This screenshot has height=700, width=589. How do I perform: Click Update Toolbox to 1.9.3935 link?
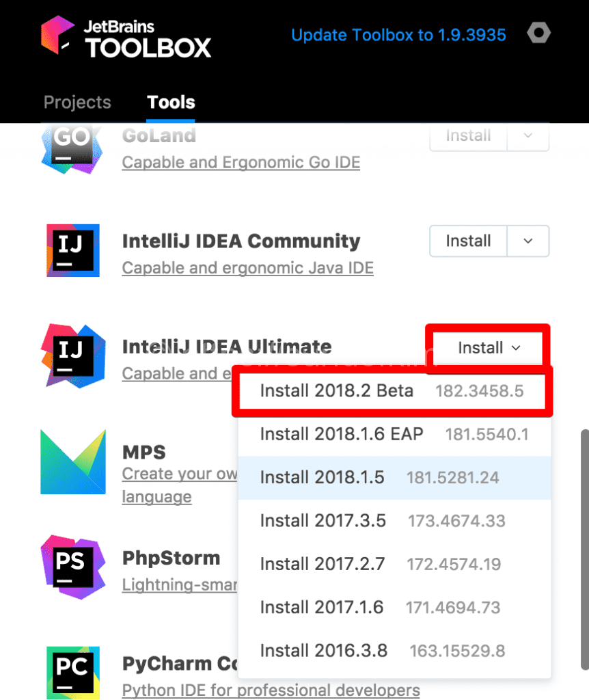pyautogui.click(x=398, y=35)
